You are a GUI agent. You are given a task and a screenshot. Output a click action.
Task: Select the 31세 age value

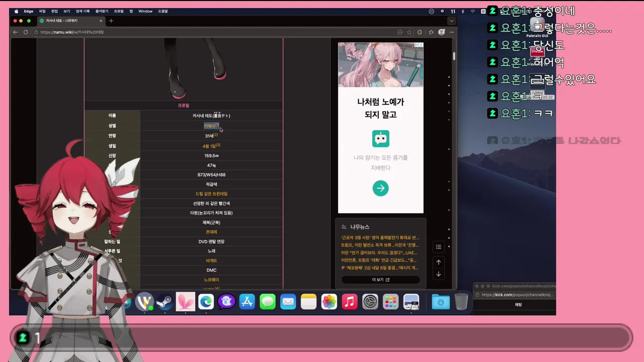(x=209, y=136)
